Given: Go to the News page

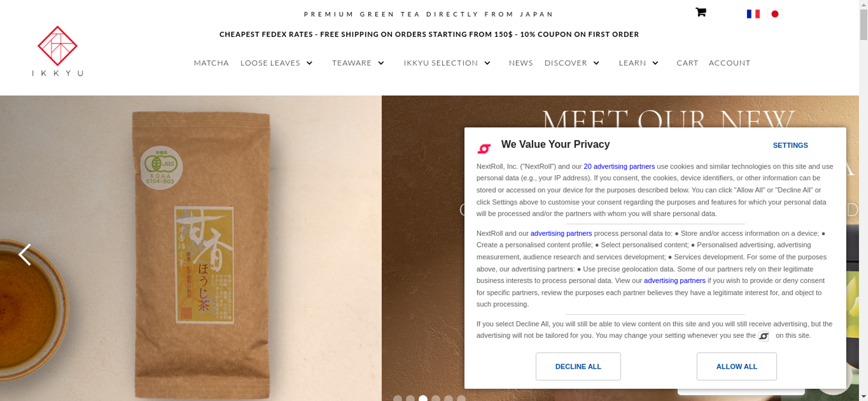Looking at the screenshot, I should click(x=521, y=63).
